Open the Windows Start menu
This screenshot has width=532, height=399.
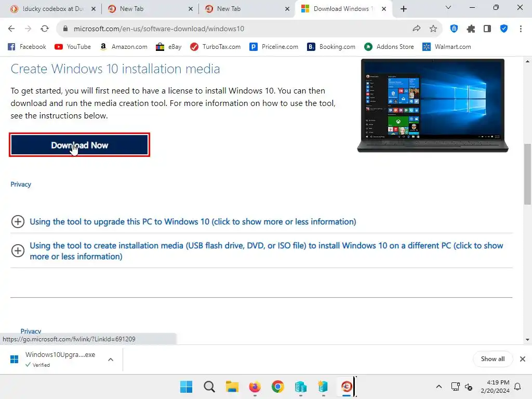click(186, 387)
